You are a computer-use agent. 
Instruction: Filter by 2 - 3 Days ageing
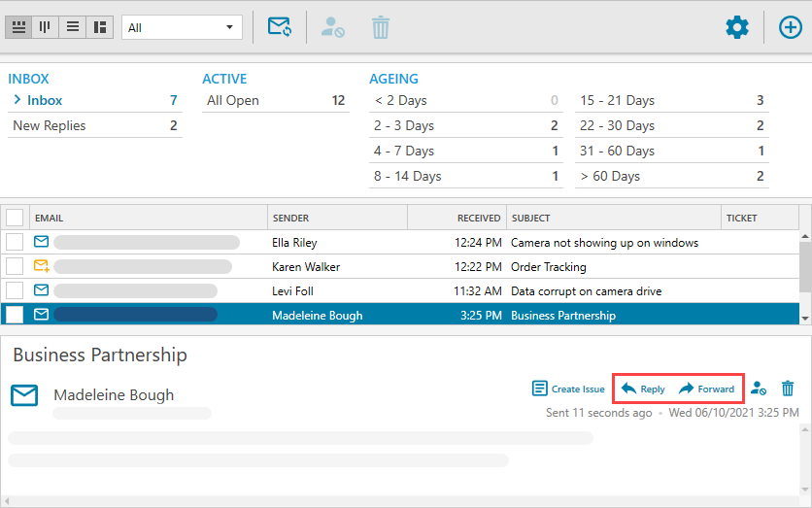point(465,126)
